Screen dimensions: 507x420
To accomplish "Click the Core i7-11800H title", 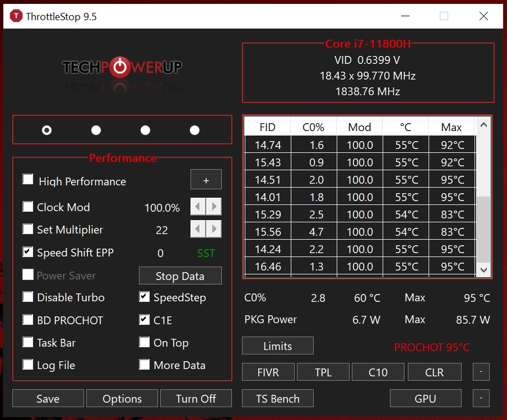I will [368, 44].
